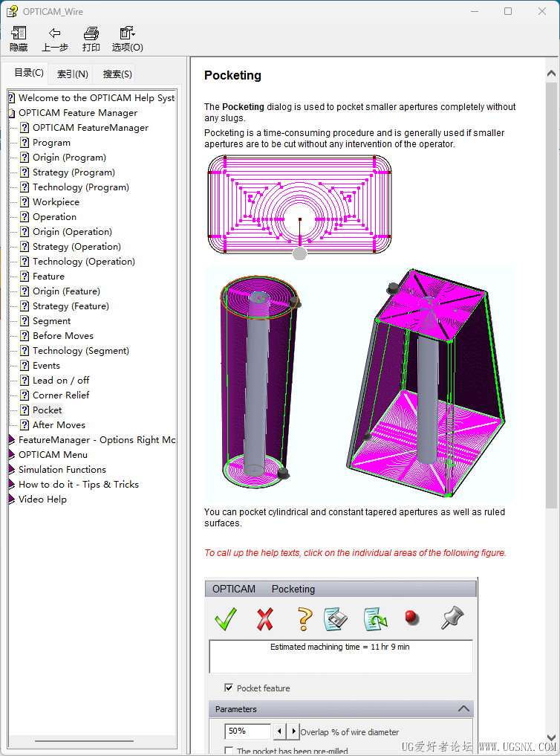Open the OPTICAM FeatureManager topic
This screenshot has width=560, height=756.
(91, 128)
